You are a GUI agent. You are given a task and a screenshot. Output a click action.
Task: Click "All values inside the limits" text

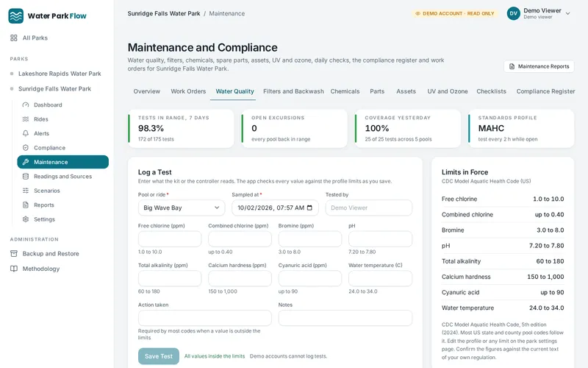(x=215, y=356)
